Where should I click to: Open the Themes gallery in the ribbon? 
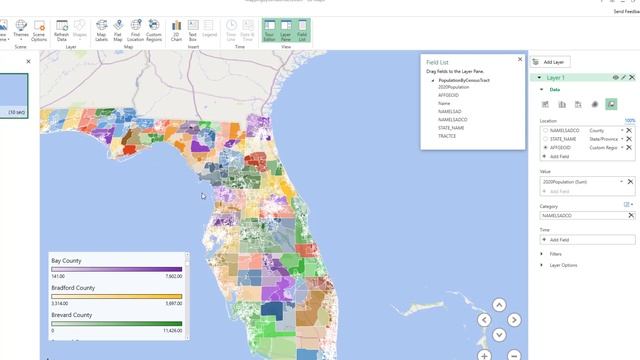tap(21, 30)
